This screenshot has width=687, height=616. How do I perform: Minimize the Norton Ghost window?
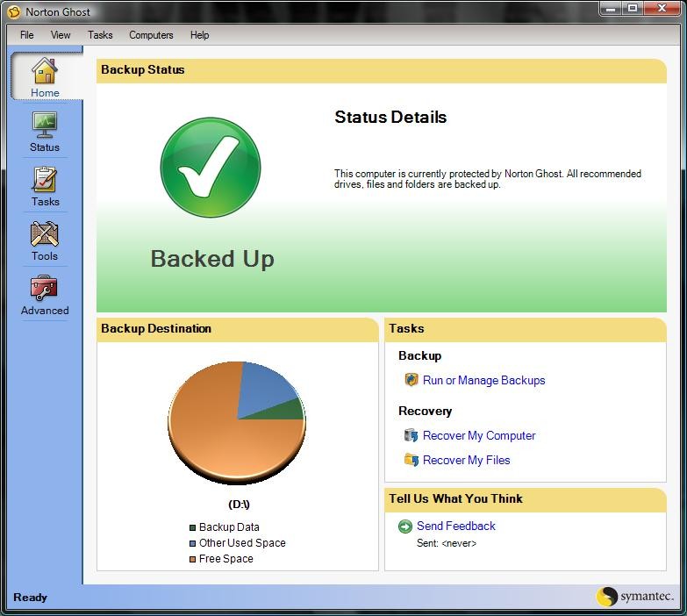(x=611, y=9)
